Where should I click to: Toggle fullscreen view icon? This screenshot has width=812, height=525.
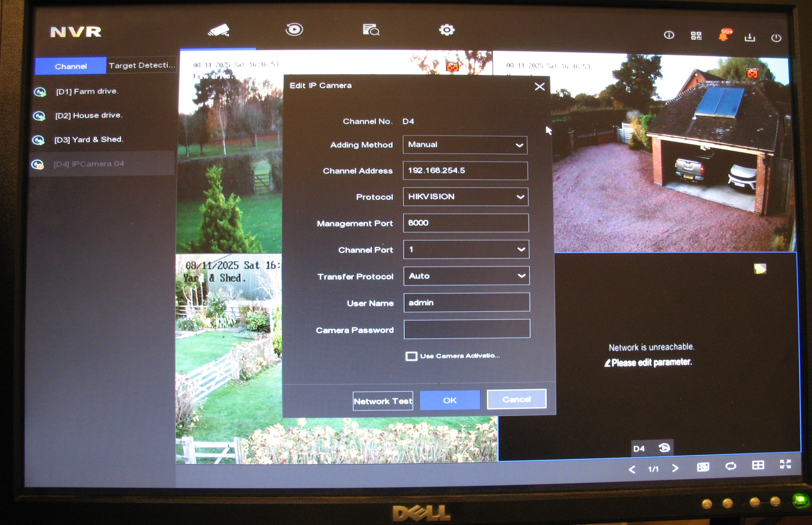coord(786,464)
